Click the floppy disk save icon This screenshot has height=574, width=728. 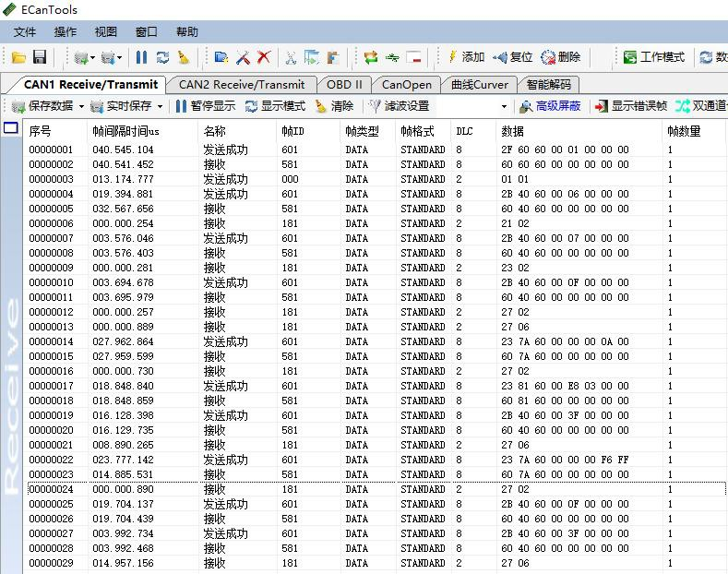click(x=40, y=57)
